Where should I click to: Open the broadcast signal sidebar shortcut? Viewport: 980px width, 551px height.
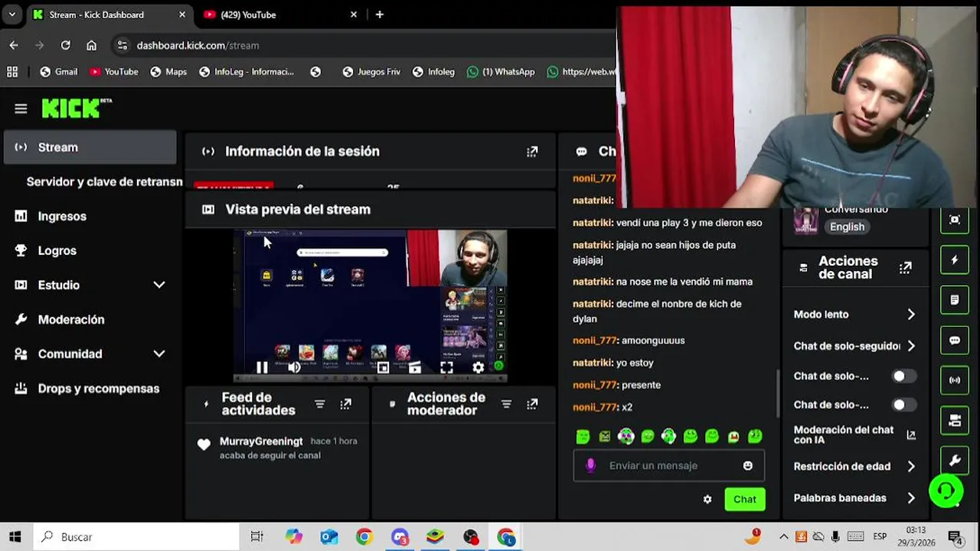pos(955,380)
